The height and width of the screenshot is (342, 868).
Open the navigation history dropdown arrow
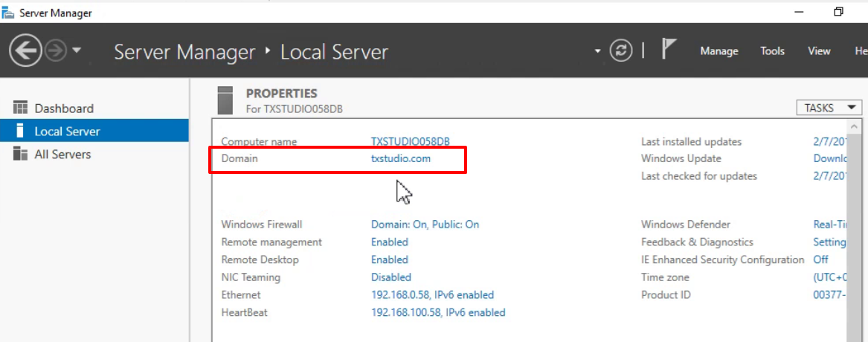coord(77,51)
